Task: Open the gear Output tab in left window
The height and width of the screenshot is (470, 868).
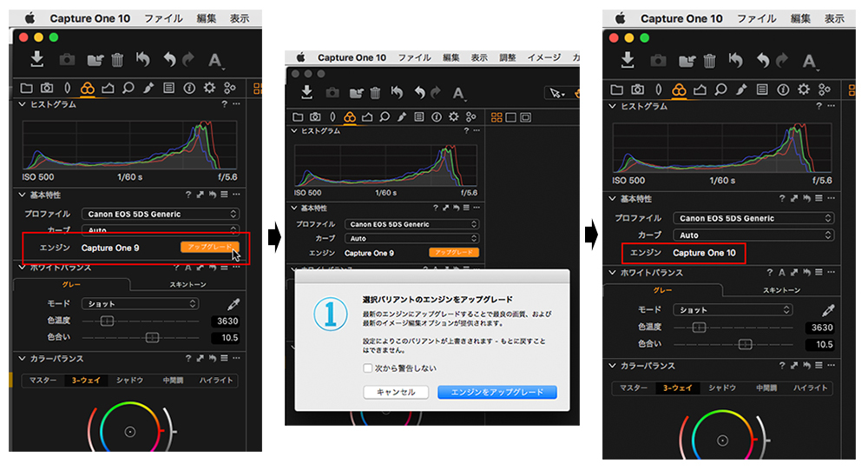Action: [x=209, y=88]
